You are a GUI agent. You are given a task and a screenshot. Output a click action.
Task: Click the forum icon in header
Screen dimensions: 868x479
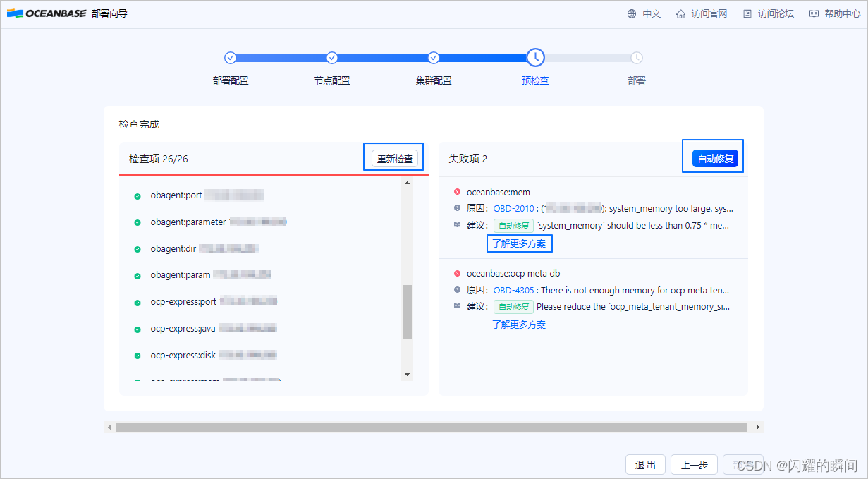(747, 13)
